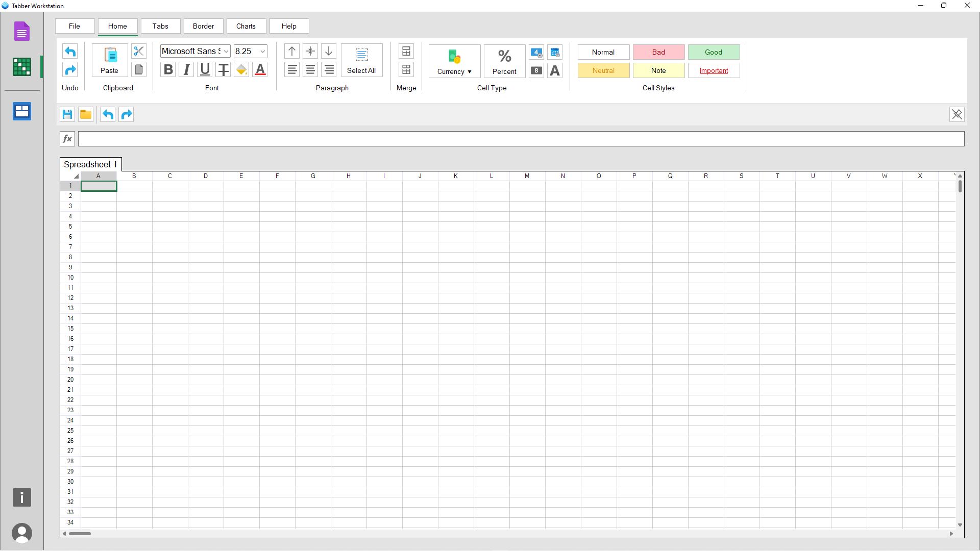Click the merge cells icon in Merge group
Image resolution: width=980 pixels, height=551 pixels.
click(x=406, y=51)
